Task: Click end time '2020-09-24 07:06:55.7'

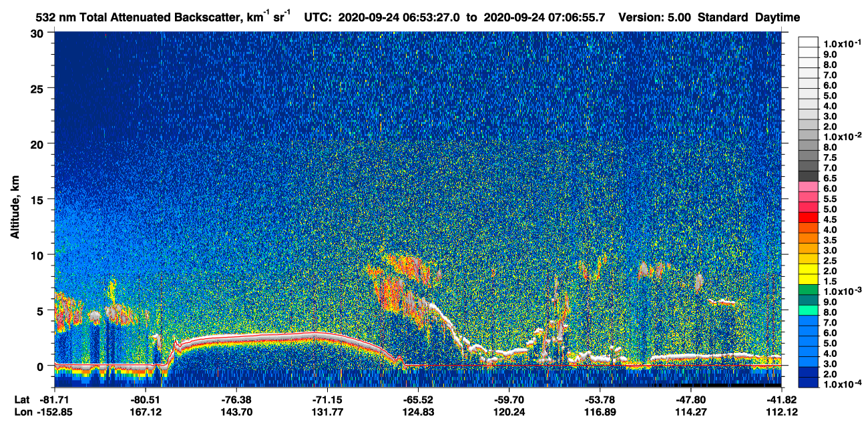Action: (545, 17)
